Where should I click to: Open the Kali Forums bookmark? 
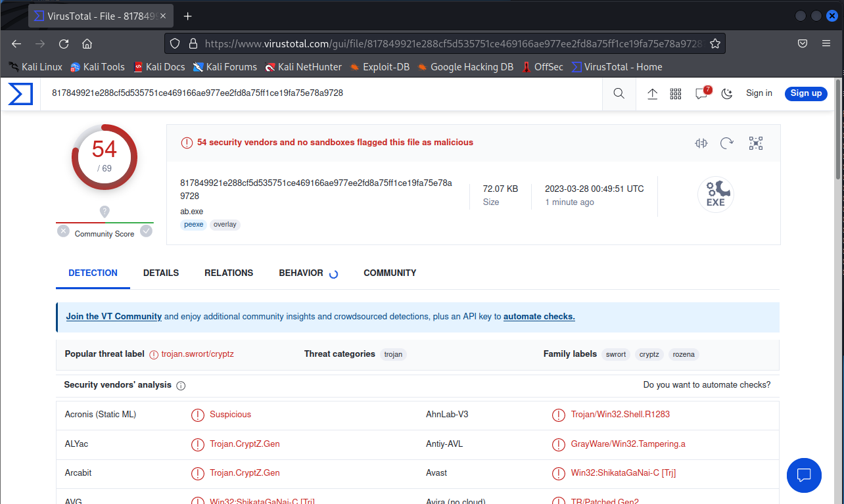tap(225, 67)
